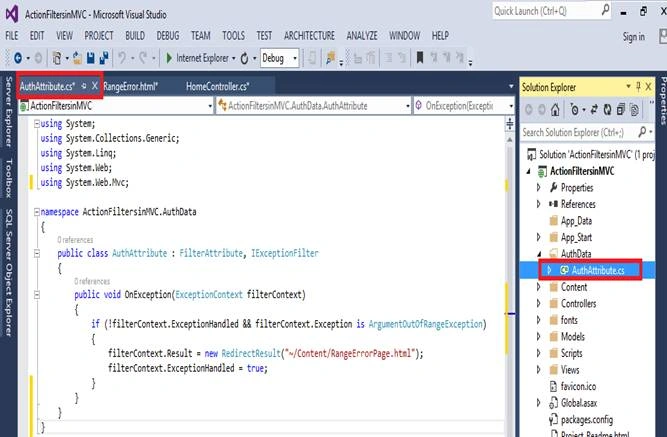
Task: Click the Search Solution Explorer field
Action: click(579, 132)
